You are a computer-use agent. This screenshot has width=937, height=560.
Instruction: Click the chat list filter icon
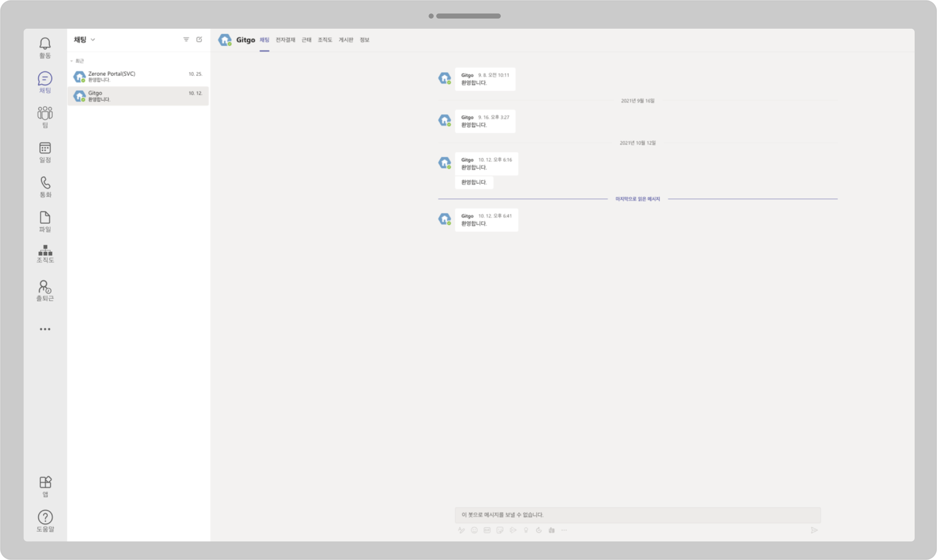pos(186,39)
